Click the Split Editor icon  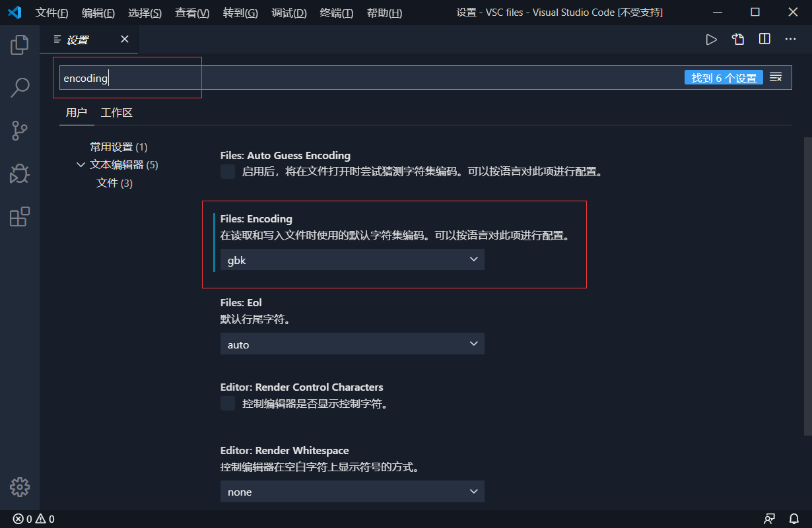[x=764, y=39]
